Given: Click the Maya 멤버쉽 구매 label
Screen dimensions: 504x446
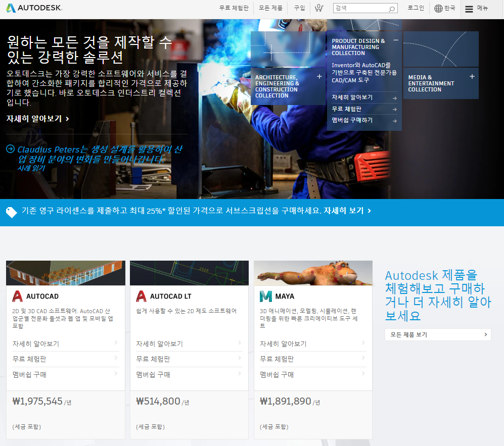Looking at the screenshot, I should (277, 375).
